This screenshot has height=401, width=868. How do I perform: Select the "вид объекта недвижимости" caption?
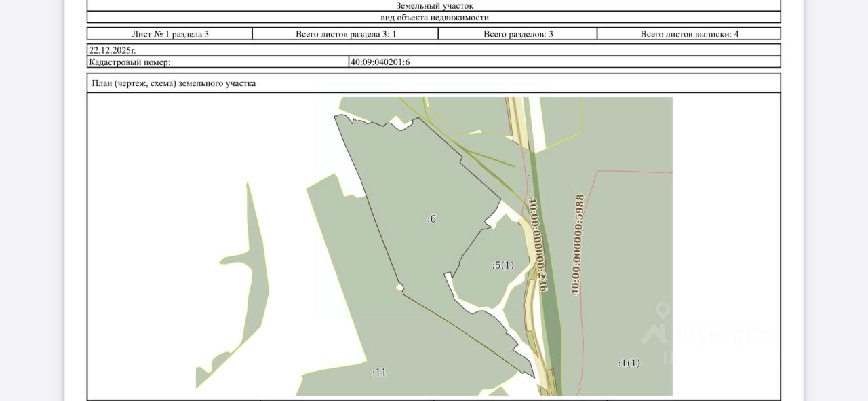coord(434,18)
